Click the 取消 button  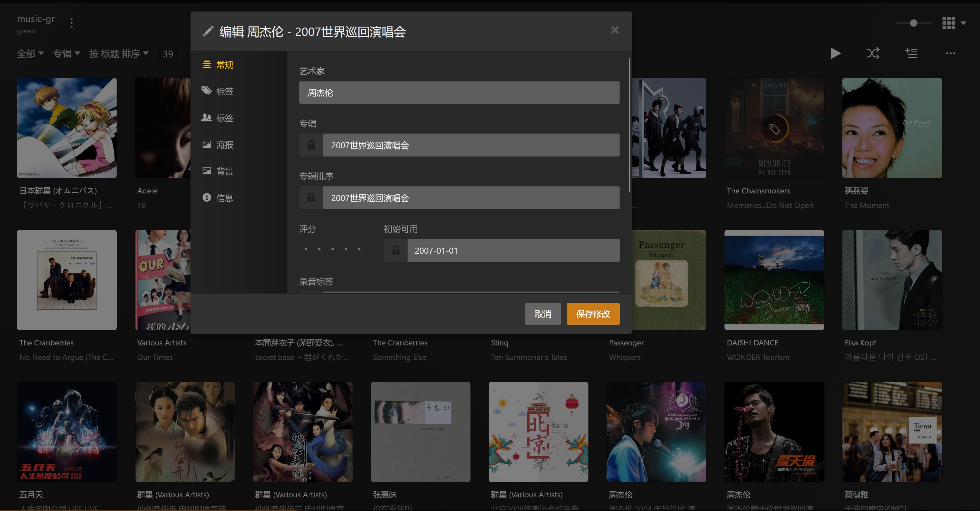click(542, 314)
